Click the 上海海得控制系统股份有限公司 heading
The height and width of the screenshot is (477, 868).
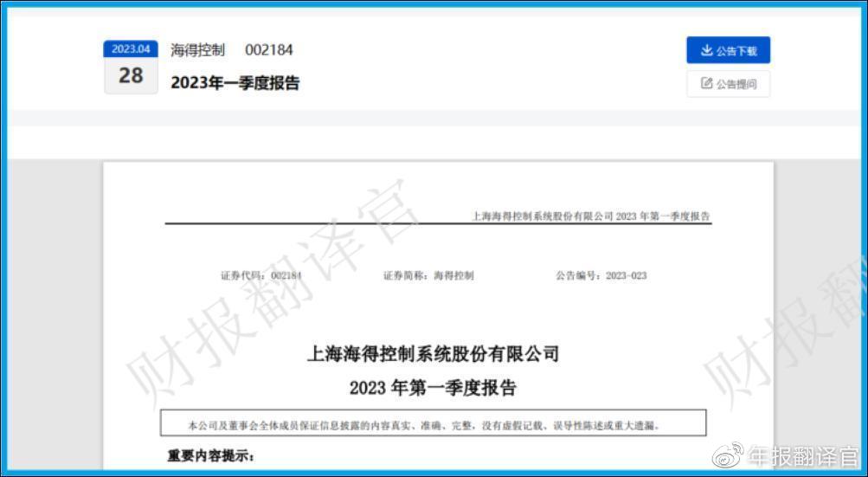(x=433, y=353)
